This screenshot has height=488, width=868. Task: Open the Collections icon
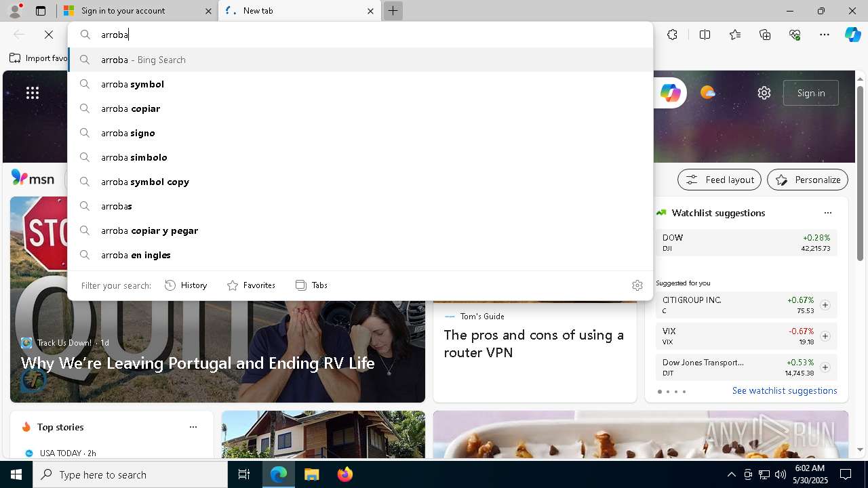765,35
